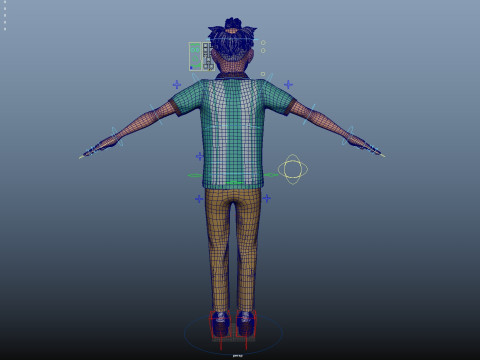Select yellow fingertip control on right hand
Screen dimensions: 480x360
(383, 155)
